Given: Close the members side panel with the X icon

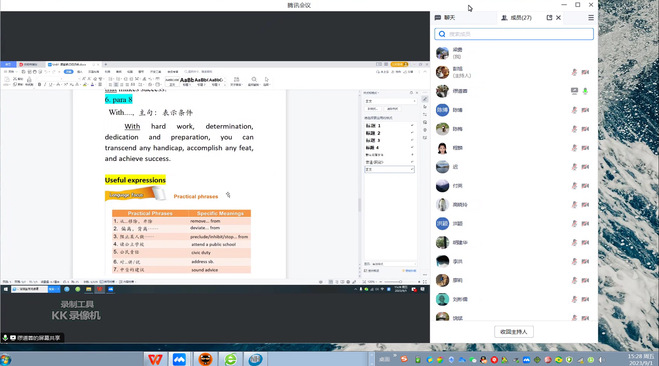Looking at the screenshot, I should pyautogui.click(x=558, y=18).
